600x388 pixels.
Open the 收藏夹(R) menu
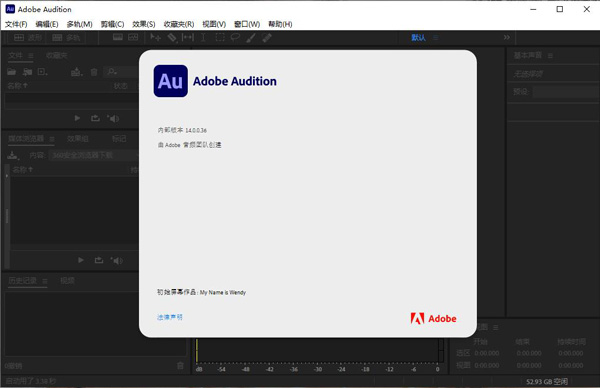[x=179, y=24]
